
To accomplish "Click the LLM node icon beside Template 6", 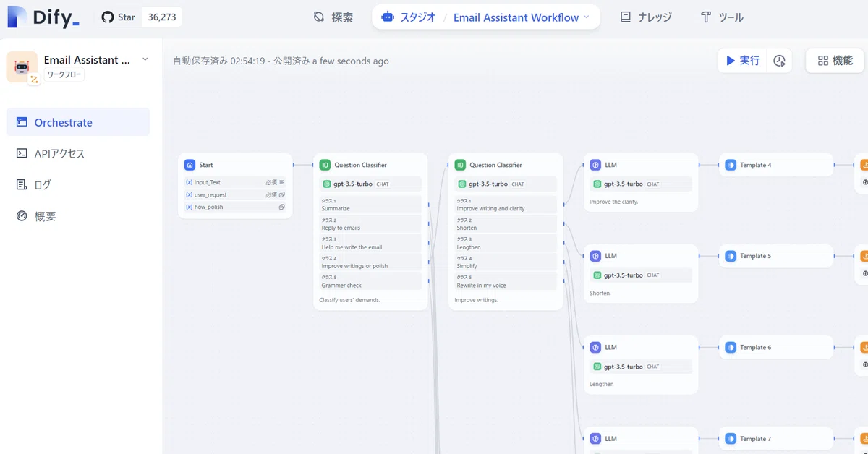I will point(595,347).
